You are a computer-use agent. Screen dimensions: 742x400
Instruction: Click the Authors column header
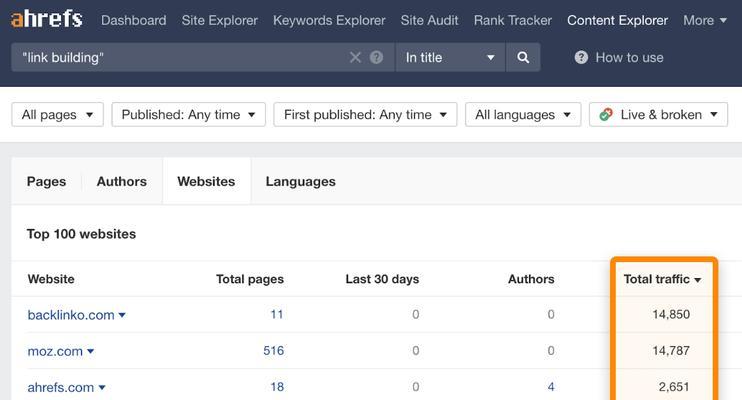(531, 279)
